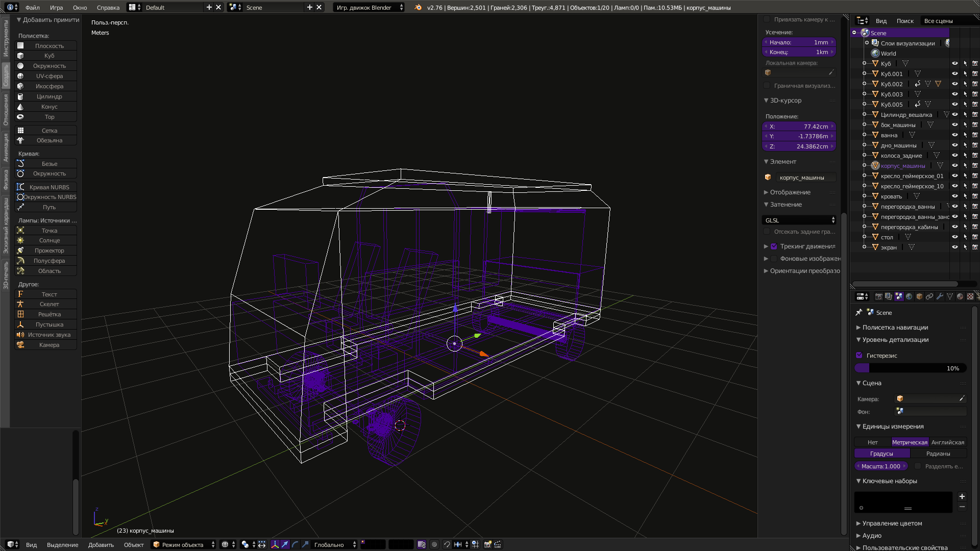
Task: Open the Render properties camera icon
Action: [x=878, y=296]
